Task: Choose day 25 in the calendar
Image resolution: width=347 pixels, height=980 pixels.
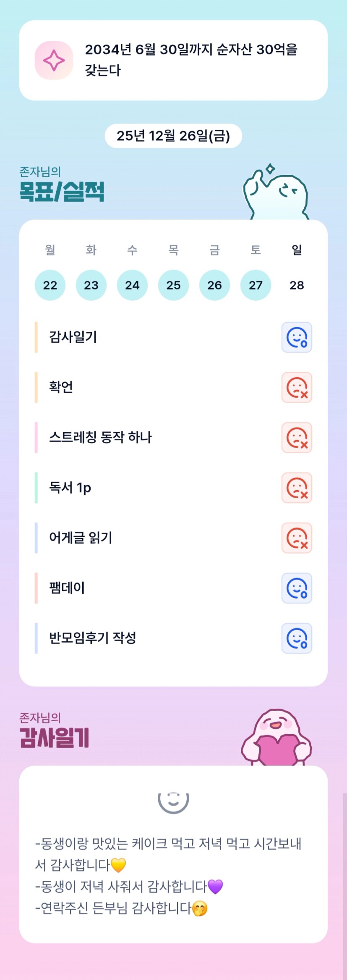Action: (173, 285)
